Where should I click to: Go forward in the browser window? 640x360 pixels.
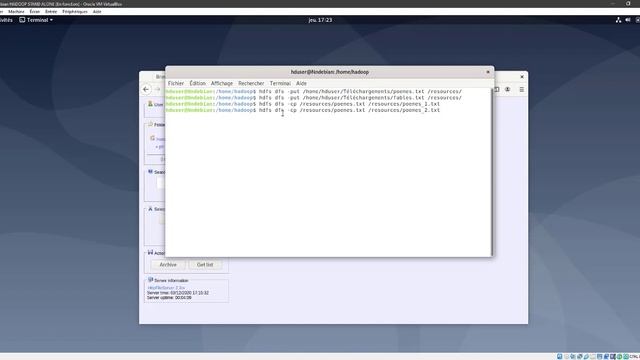click(x=158, y=89)
